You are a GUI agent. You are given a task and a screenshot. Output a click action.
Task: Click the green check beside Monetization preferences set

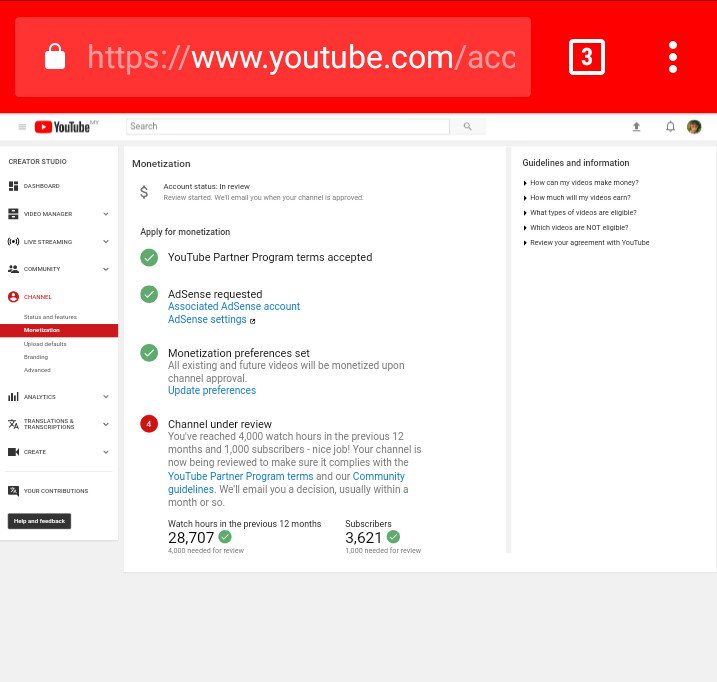(149, 353)
